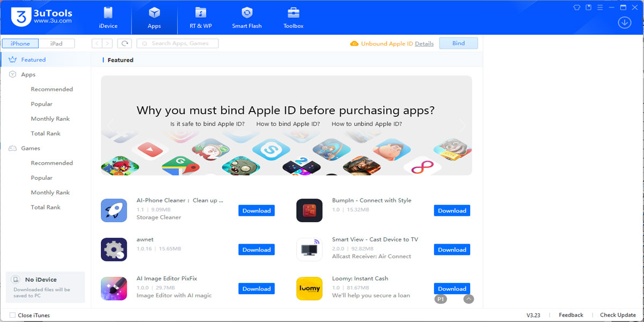Open Popular under Games
Viewport: 644px width, 322px height.
pos(41,178)
